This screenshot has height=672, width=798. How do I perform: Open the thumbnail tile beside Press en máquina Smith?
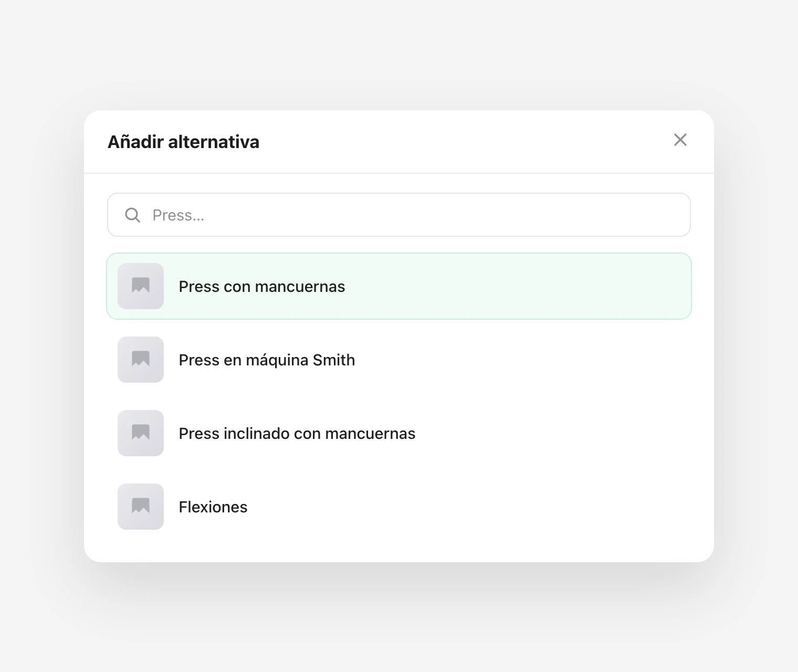click(141, 360)
